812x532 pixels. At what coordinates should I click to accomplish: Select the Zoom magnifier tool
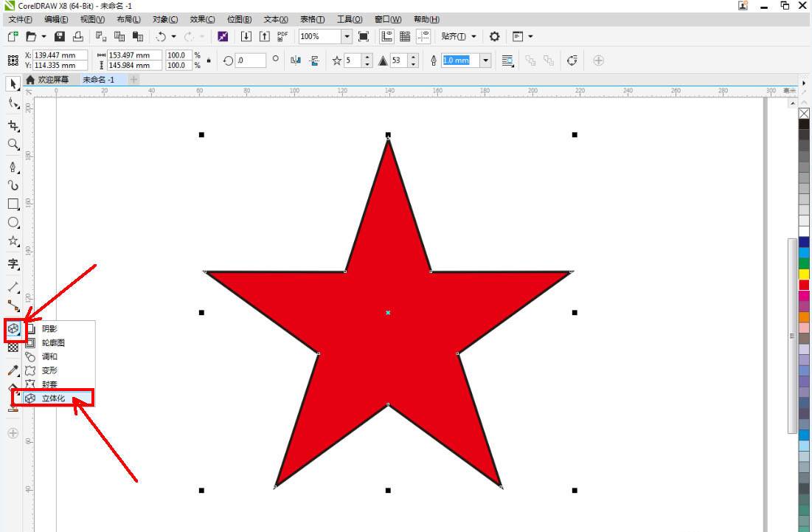[13, 145]
